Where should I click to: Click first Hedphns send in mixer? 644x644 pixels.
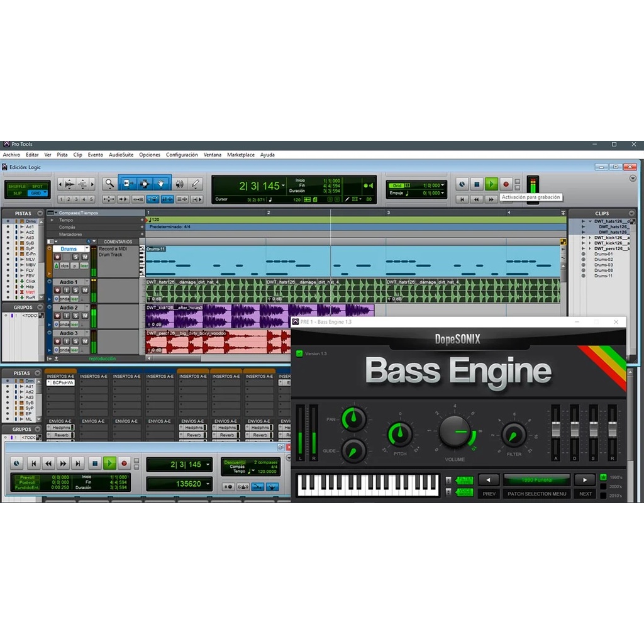[61, 428]
